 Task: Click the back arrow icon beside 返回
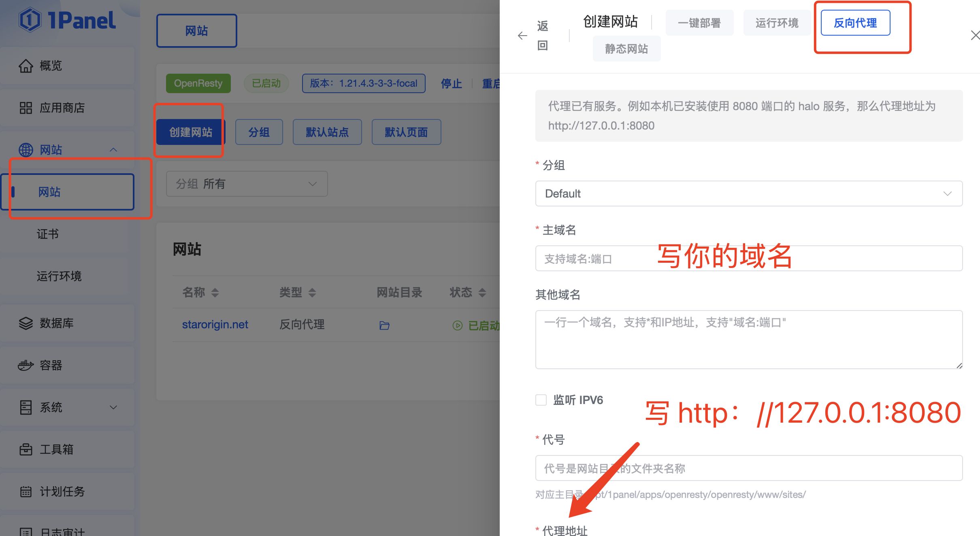pyautogui.click(x=522, y=36)
